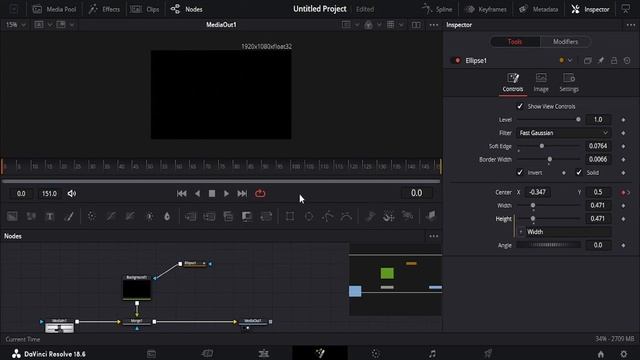Open the Metadata panel

click(538, 9)
